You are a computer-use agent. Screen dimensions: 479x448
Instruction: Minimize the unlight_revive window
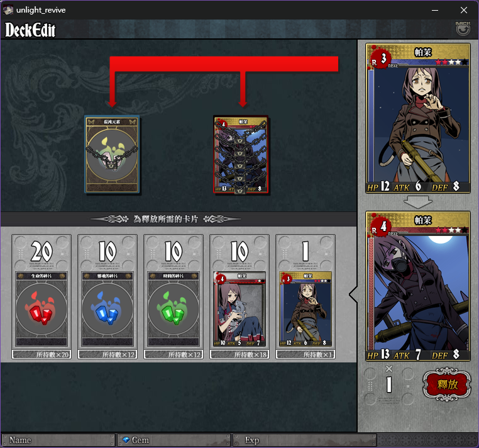click(x=435, y=10)
